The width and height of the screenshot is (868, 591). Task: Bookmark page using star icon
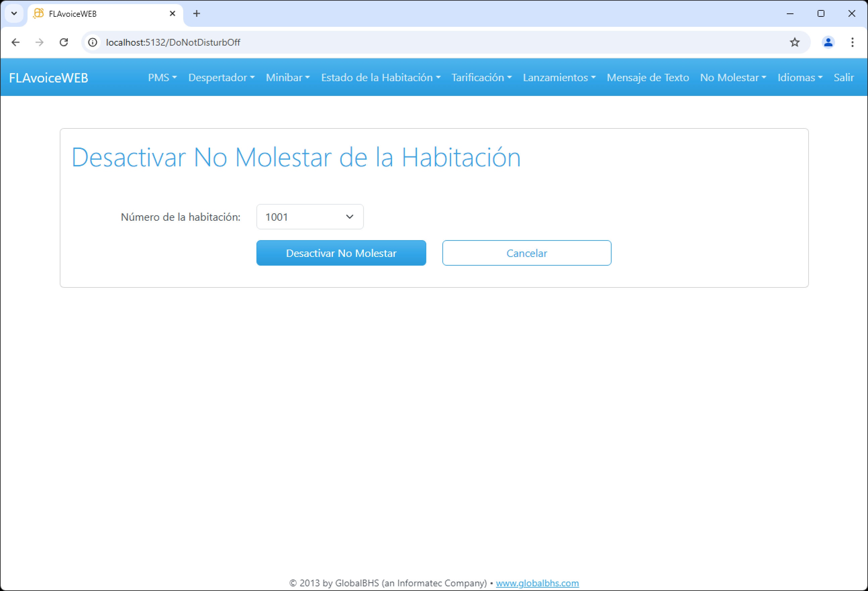794,42
